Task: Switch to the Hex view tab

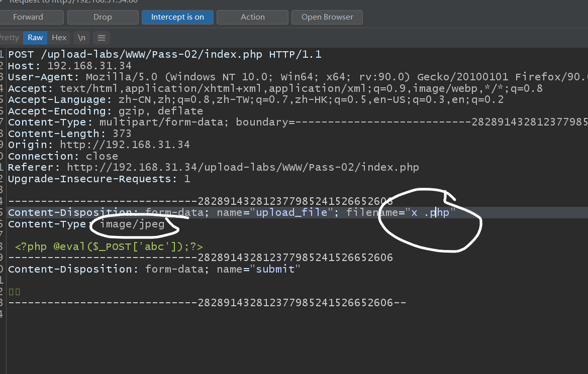Action: [59, 38]
